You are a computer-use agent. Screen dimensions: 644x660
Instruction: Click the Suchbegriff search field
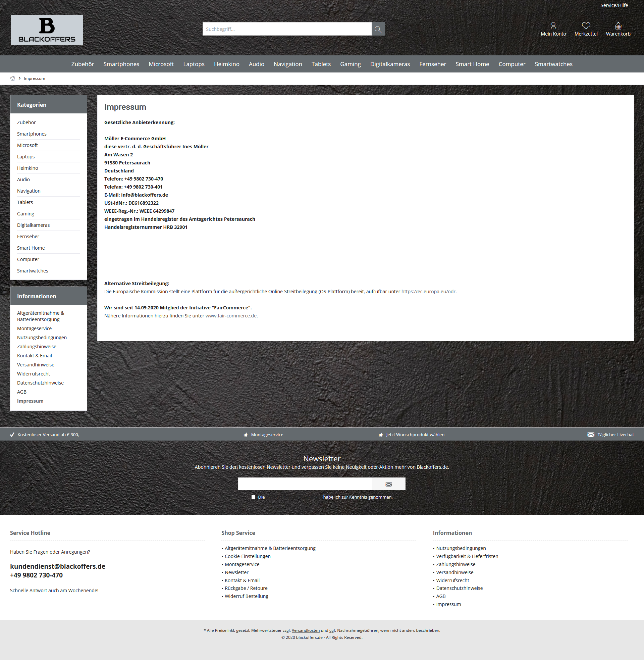(x=287, y=29)
